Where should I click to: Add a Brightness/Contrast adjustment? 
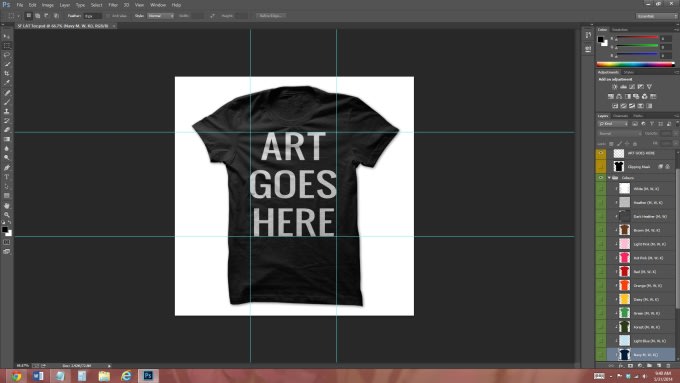(x=615, y=87)
